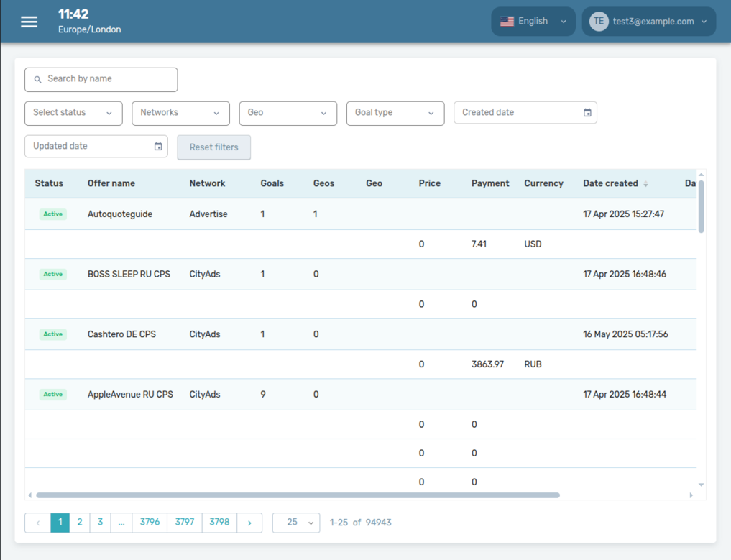
Task: Focus the Search by name field
Action: pos(108,79)
